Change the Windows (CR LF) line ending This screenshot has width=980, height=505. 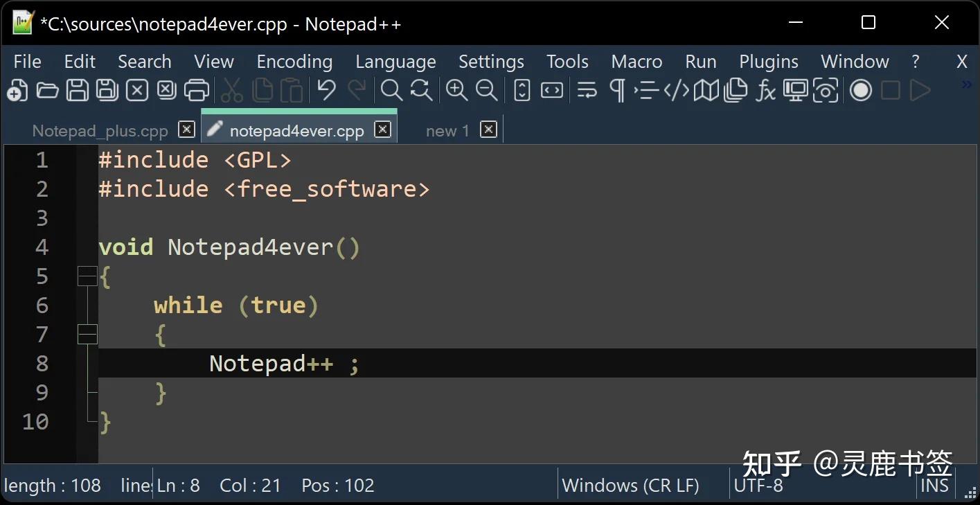[x=632, y=485]
